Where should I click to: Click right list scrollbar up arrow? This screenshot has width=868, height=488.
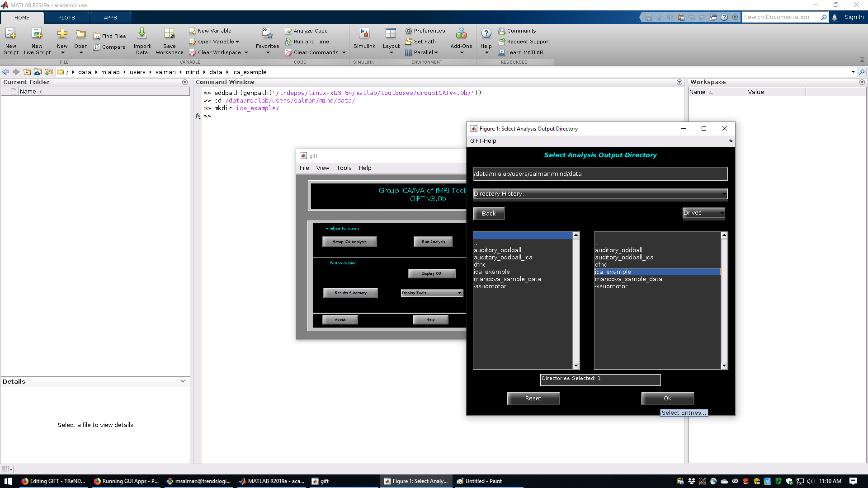click(724, 235)
